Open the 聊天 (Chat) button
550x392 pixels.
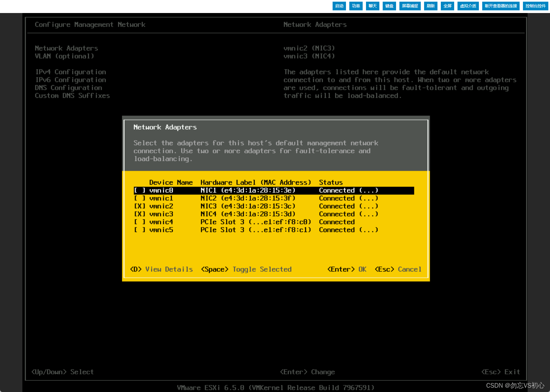pyautogui.click(x=372, y=6)
